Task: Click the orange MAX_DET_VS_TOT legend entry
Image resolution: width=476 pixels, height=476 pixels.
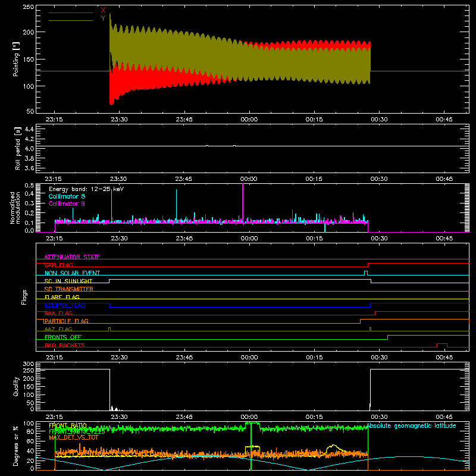Action: (74, 437)
